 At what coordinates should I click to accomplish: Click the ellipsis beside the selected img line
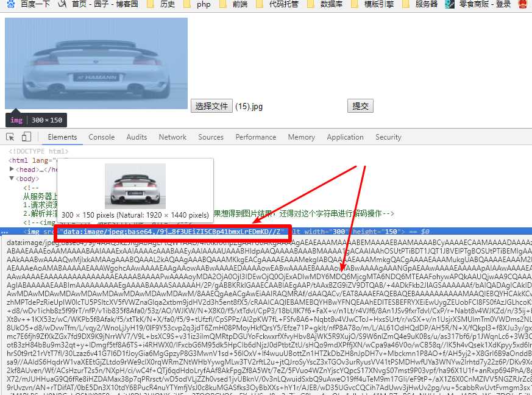[x=4, y=232]
